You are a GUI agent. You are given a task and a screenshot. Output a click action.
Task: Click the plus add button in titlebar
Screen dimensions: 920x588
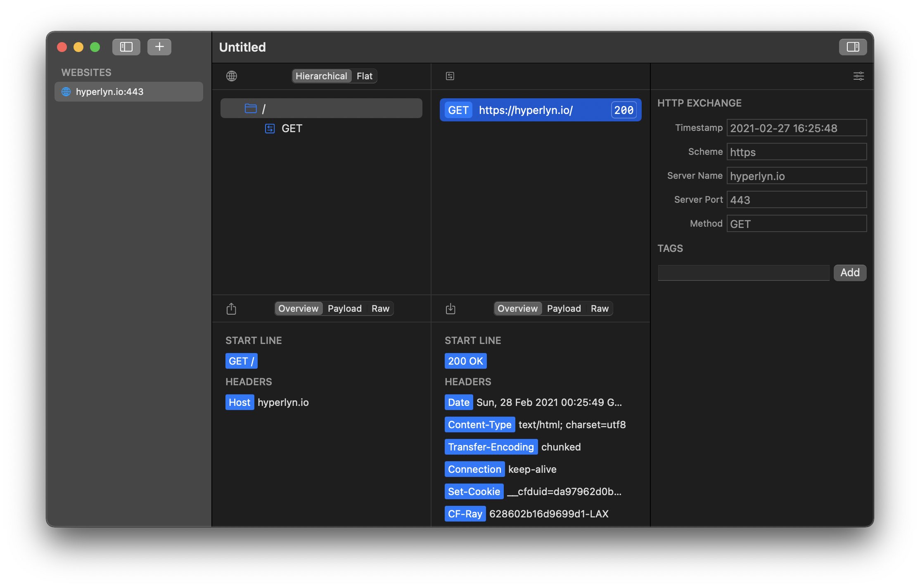[159, 47]
